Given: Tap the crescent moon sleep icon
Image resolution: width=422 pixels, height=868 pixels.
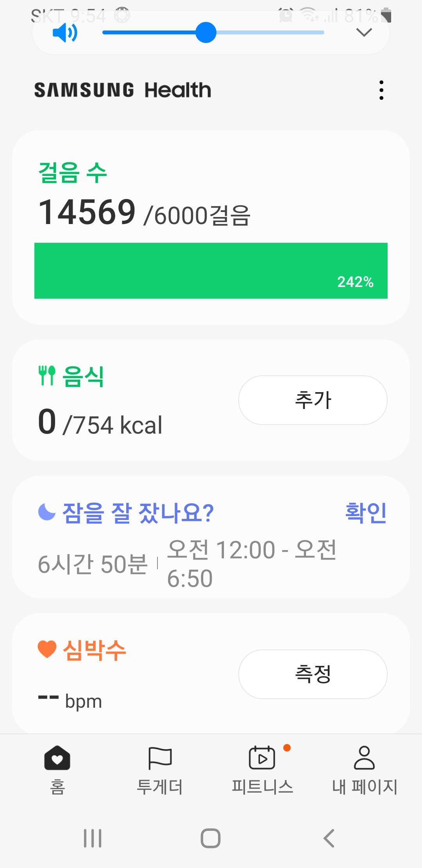Looking at the screenshot, I should click(x=47, y=512).
